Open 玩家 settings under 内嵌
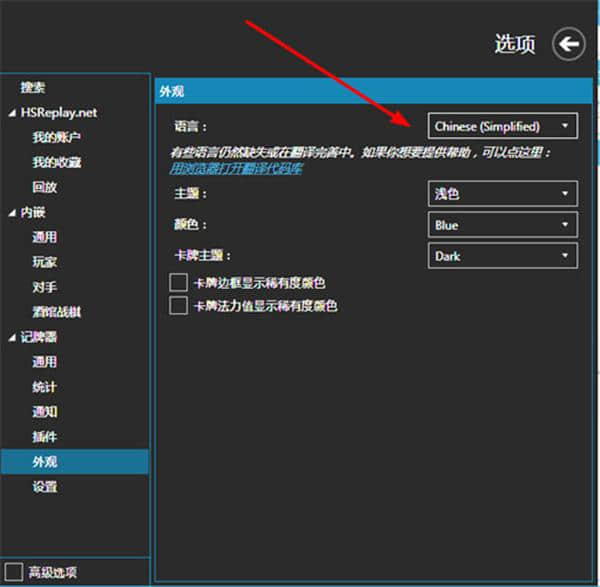Screen dimensions: 600x587 [x=45, y=262]
